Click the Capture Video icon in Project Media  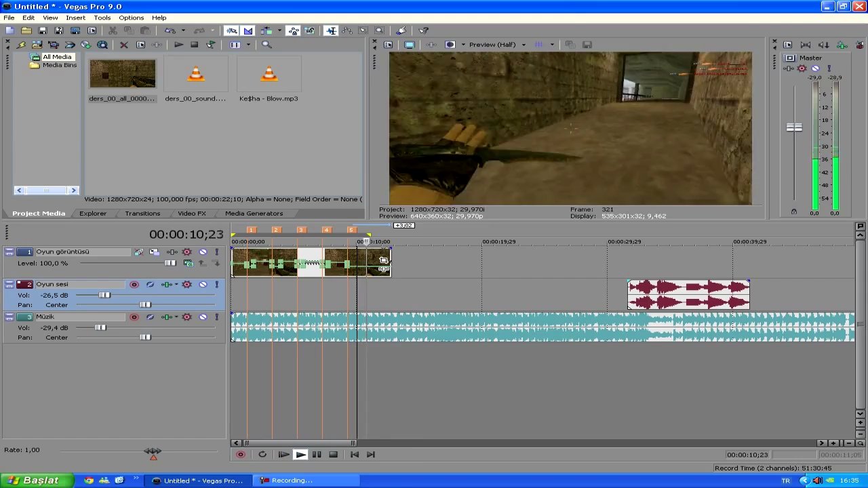(54, 45)
